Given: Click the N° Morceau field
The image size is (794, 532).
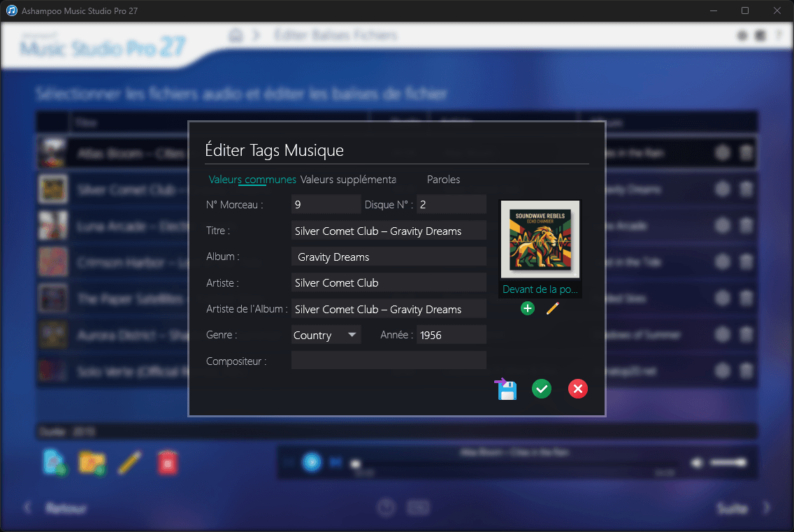Looking at the screenshot, I should point(326,204).
